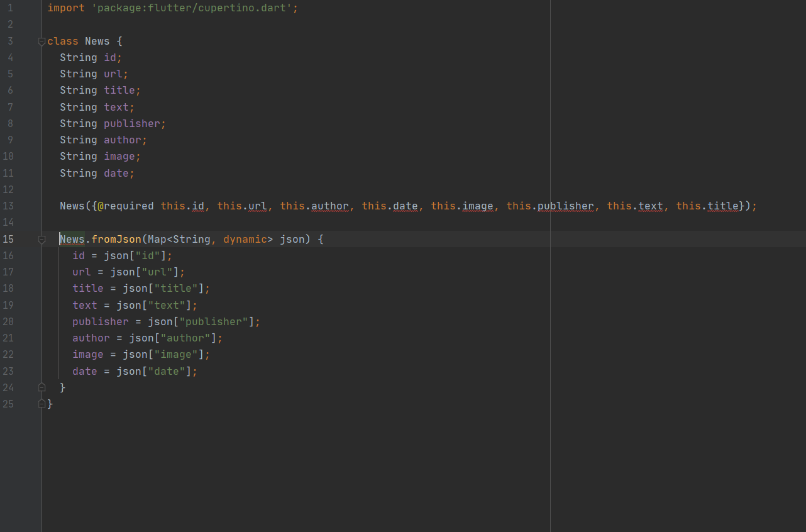Click the field name url on line 5
The width and height of the screenshot is (806, 532).
click(113, 74)
